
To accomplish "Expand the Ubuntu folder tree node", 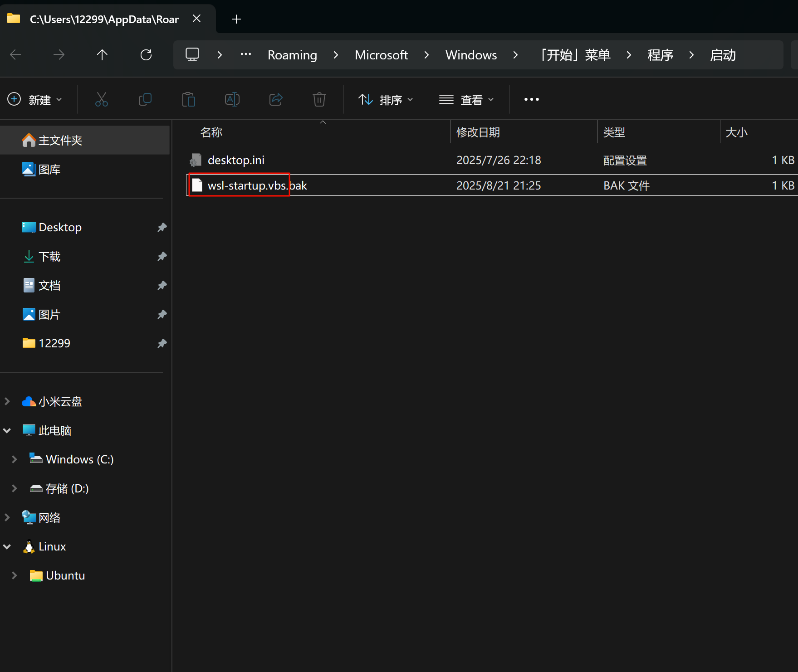I will click(x=14, y=575).
